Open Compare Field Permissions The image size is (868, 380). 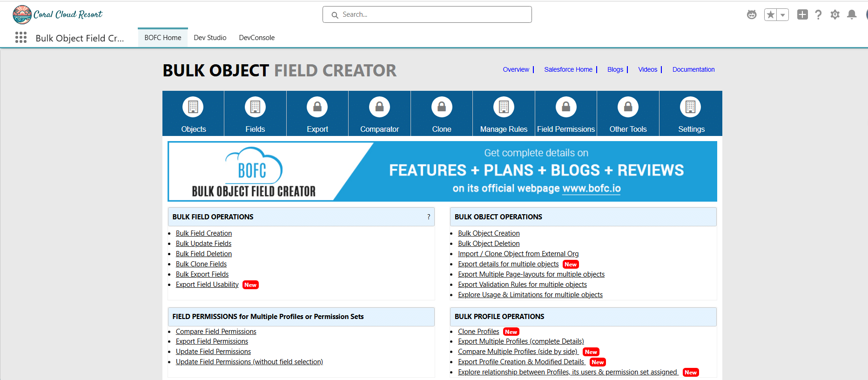point(216,332)
